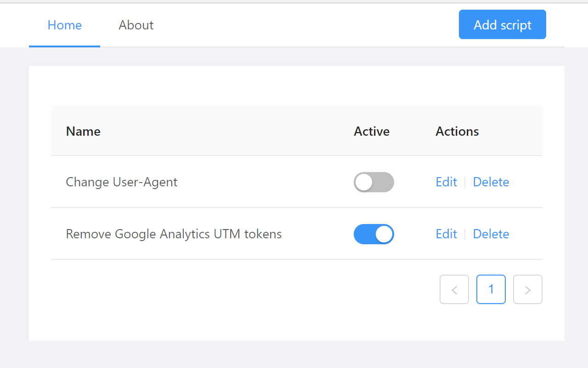
Task: Click the Add script button
Action: 503,24
